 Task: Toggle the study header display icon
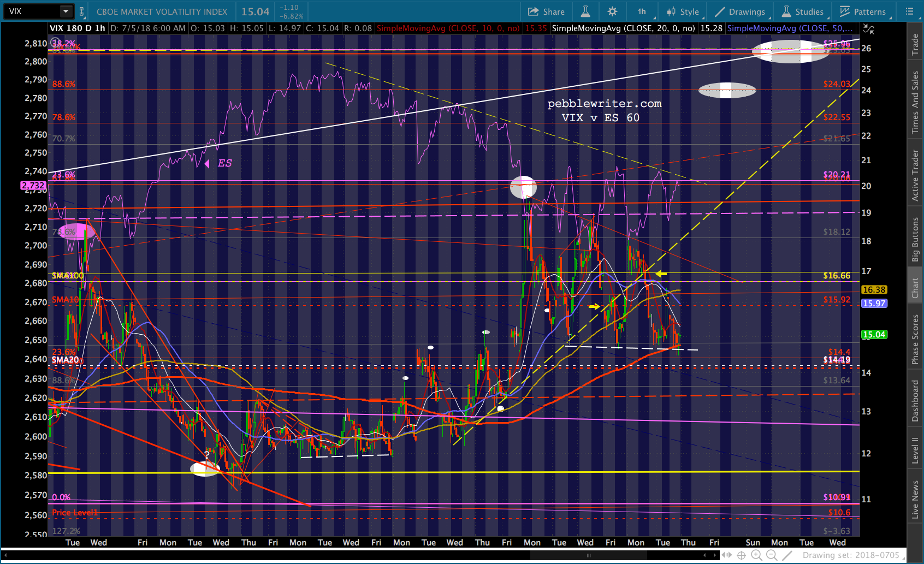coord(868,29)
